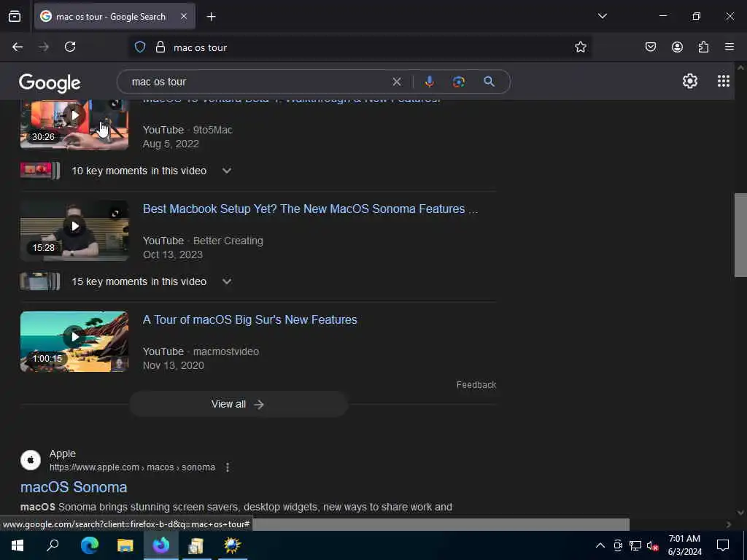The height and width of the screenshot is (560, 747).
Task: Submit search with magnifier icon
Action: tap(489, 82)
